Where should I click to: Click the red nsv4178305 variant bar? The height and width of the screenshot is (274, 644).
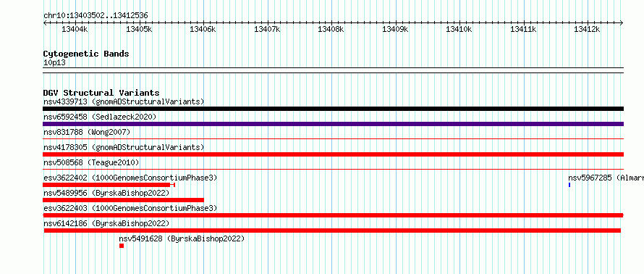[x=333, y=154]
